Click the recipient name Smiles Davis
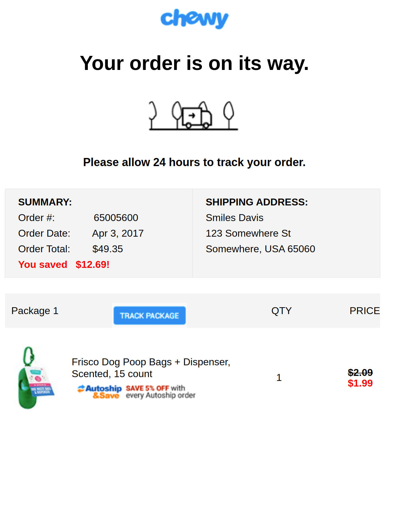The width and height of the screenshot is (397, 532). [x=234, y=218]
